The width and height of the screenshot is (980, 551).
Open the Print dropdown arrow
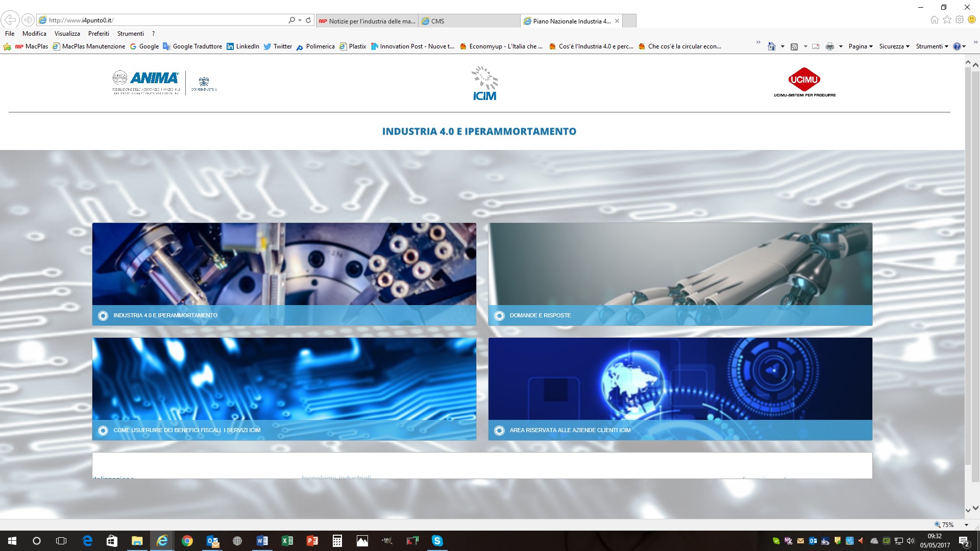click(x=840, y=46)
